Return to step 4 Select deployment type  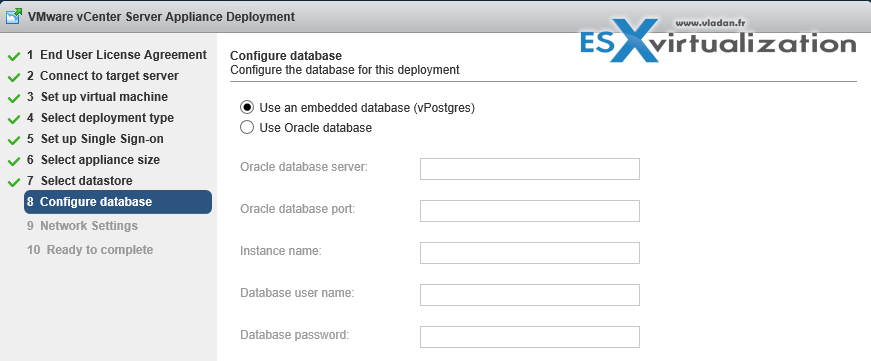point(100,118)
